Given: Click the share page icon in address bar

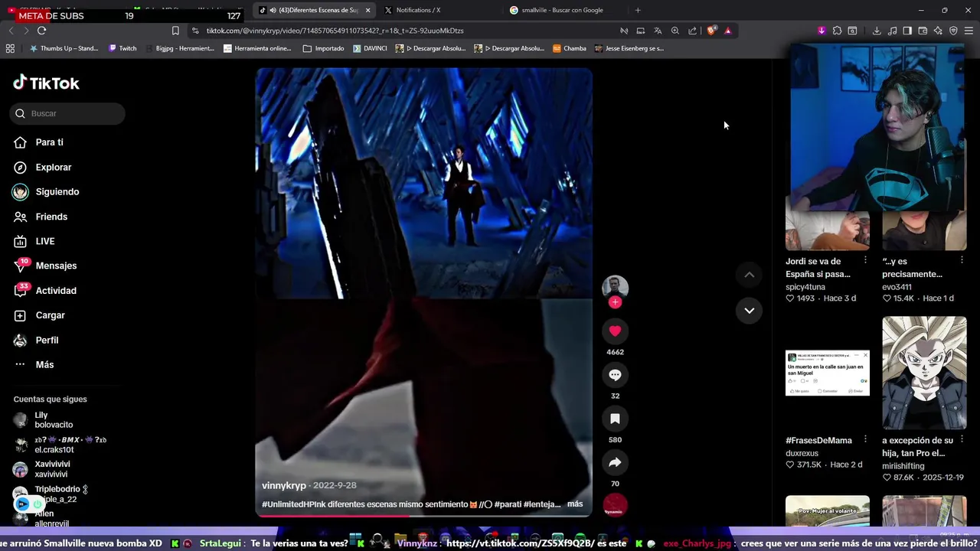Looking at the screenshot, I should point(693,31).
